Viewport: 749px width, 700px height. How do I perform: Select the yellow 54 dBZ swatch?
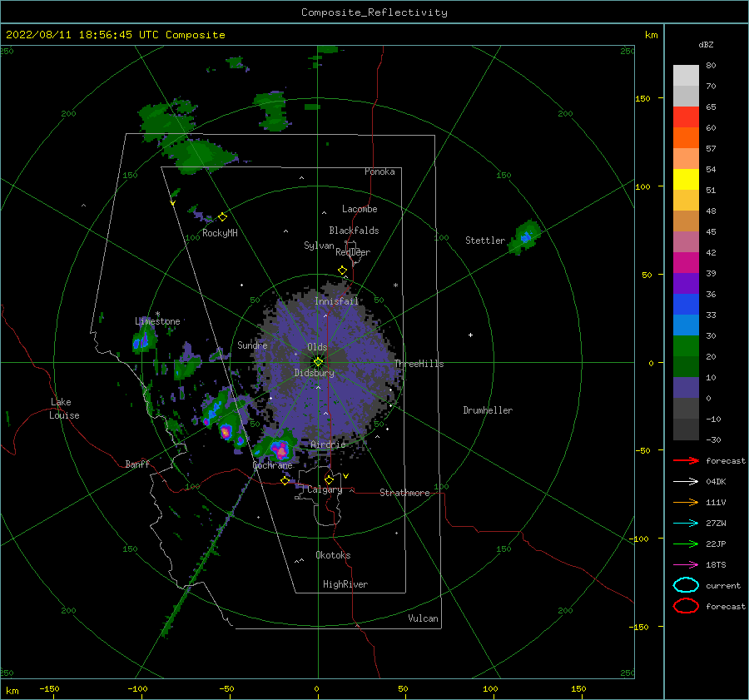click(x=686, y=179)
